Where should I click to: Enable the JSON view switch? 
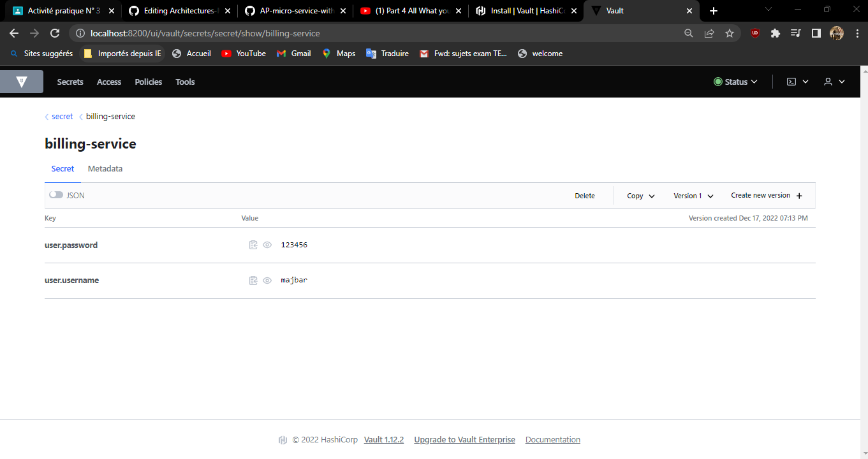(55, 194)
